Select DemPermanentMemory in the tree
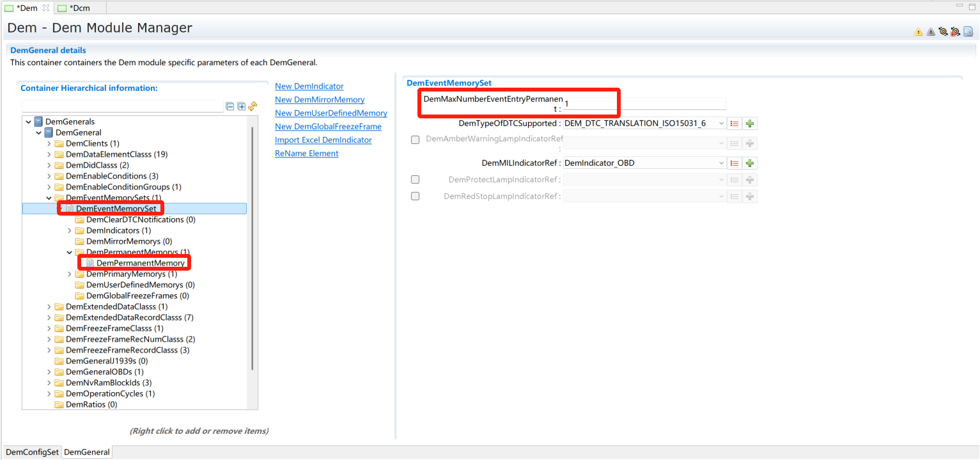This screenshot has width=980, height=460. 141,263
